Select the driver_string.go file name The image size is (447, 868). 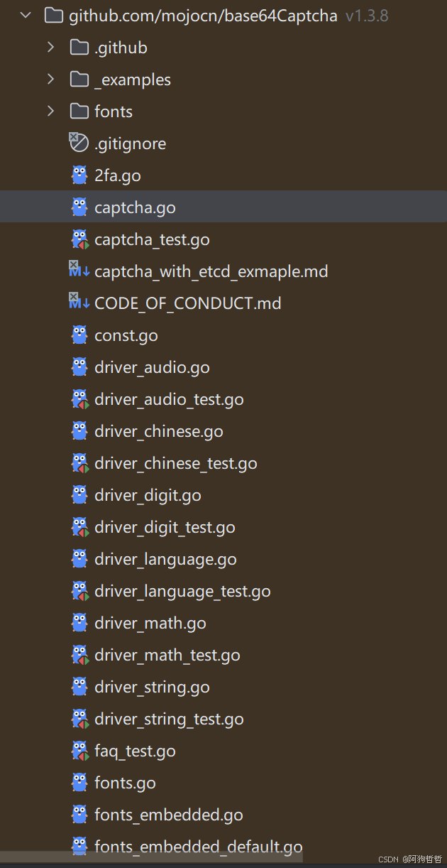click(x=152, y=687)
